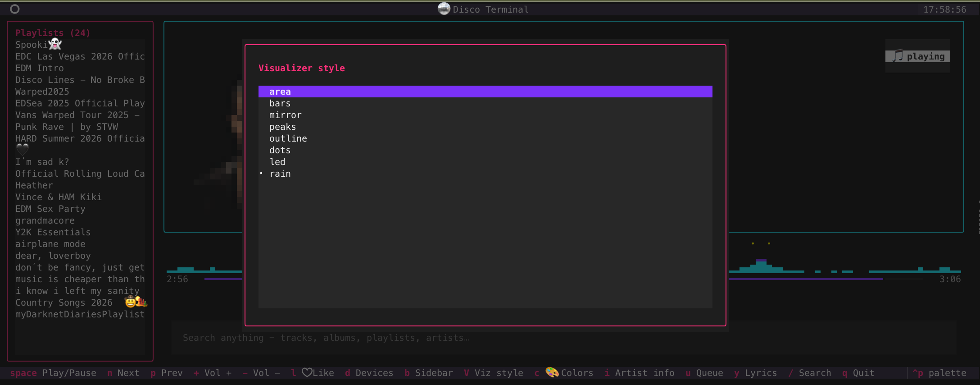980x385 pixels.
Task: Pick the 'outline' visualizer style
Action: click(485, 138)
